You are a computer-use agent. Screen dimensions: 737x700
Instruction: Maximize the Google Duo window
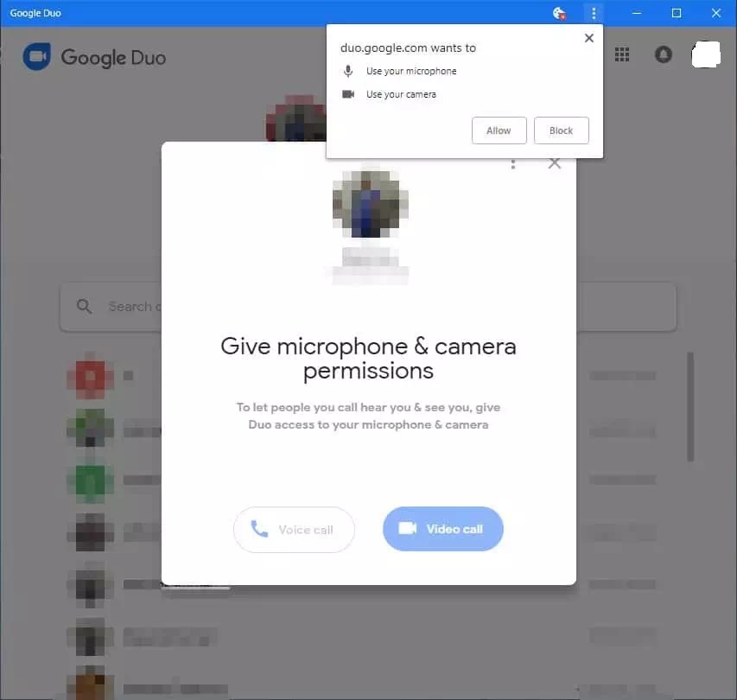point(677,13)
